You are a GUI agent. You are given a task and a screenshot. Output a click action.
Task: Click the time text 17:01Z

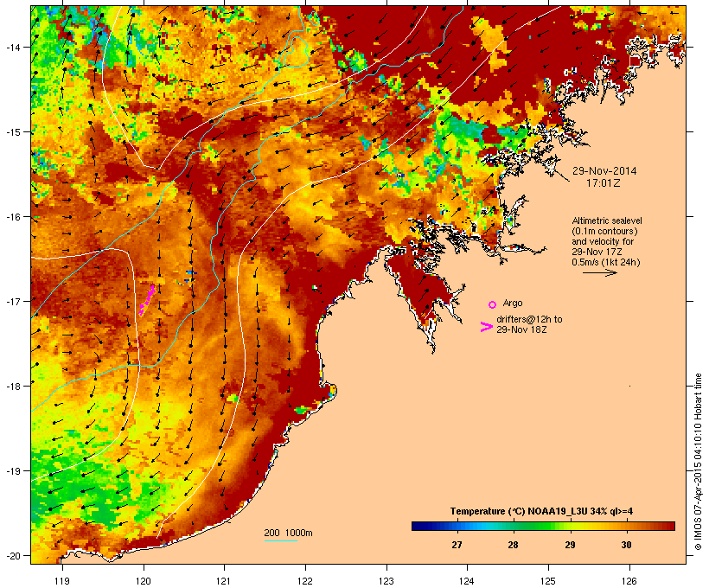(x=604, y=183)
